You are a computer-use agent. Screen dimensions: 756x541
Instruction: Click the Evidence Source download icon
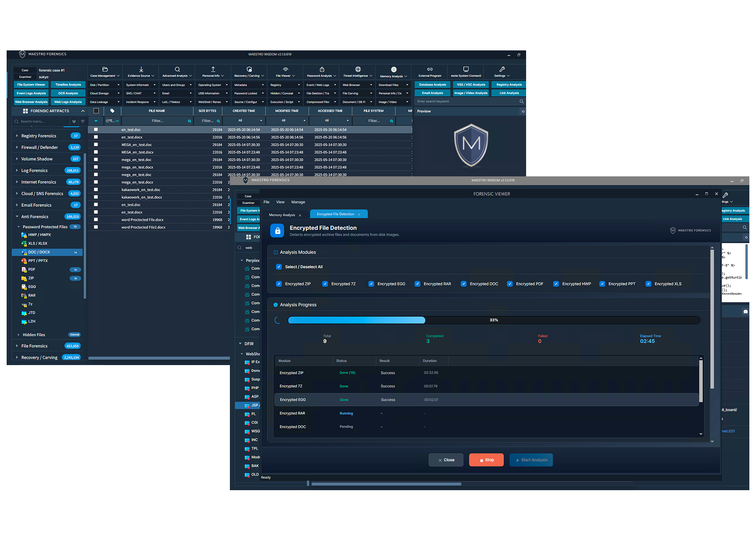pos(141,69)
